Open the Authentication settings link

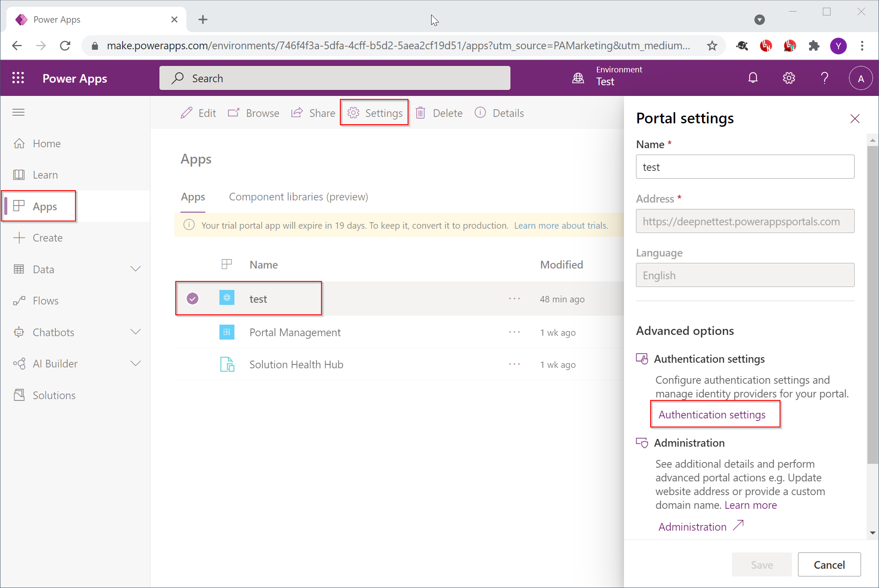[711, 415]
